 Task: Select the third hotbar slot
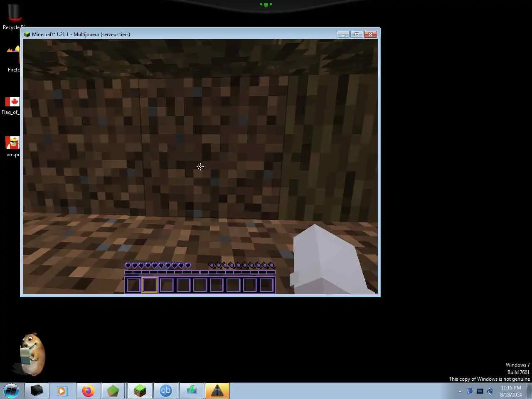click(x=167, y=285)
